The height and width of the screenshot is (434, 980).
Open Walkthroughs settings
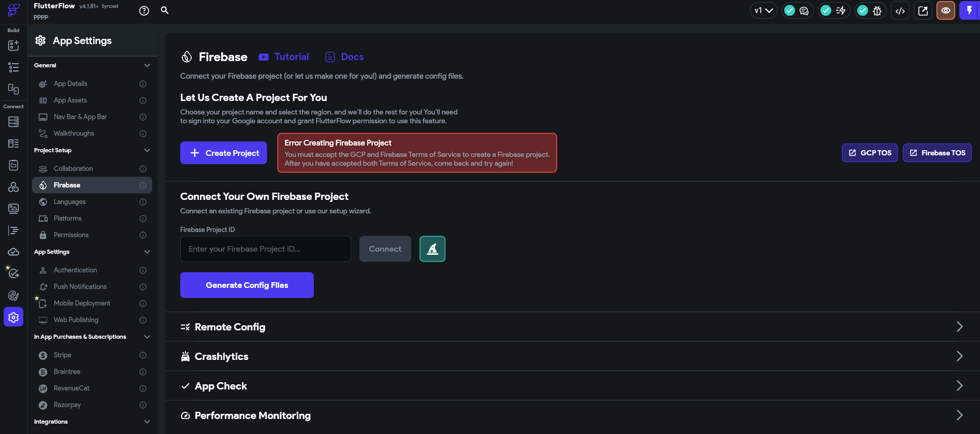92,134
